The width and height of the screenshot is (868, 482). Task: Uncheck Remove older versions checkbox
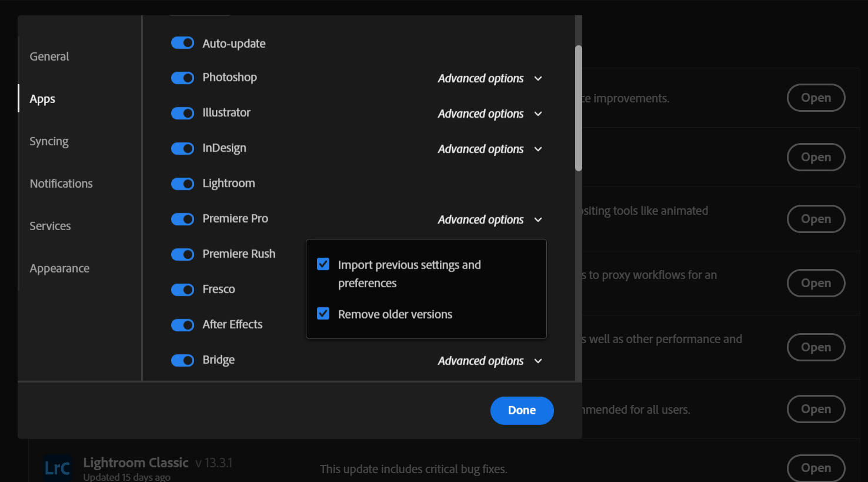[323, 314]
